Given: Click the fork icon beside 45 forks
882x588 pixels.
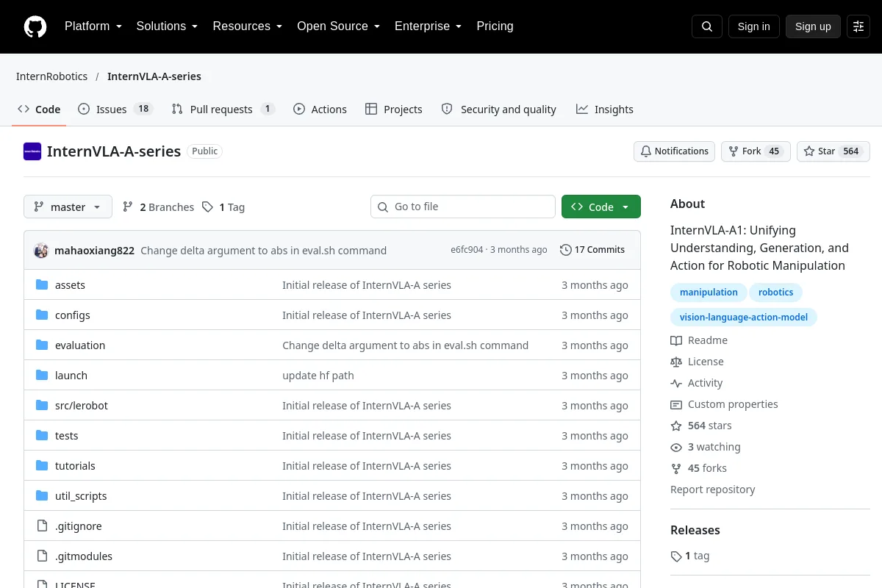Looking at the screenshot, I should click(x=676, y=468).
